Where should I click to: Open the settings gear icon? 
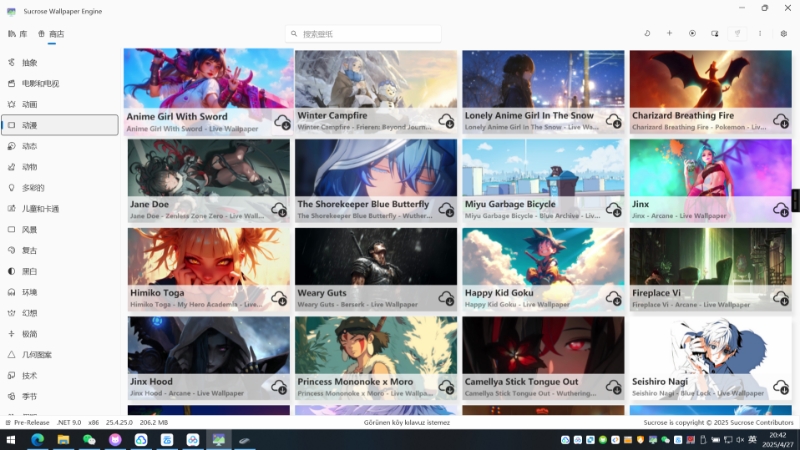pyautogui.click(x=784, y=34)
